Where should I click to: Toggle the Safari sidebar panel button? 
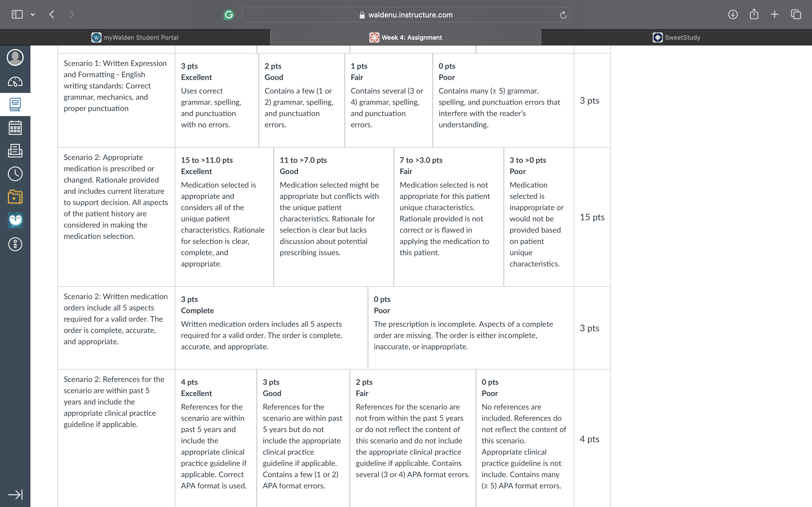[x=17, y=14]
